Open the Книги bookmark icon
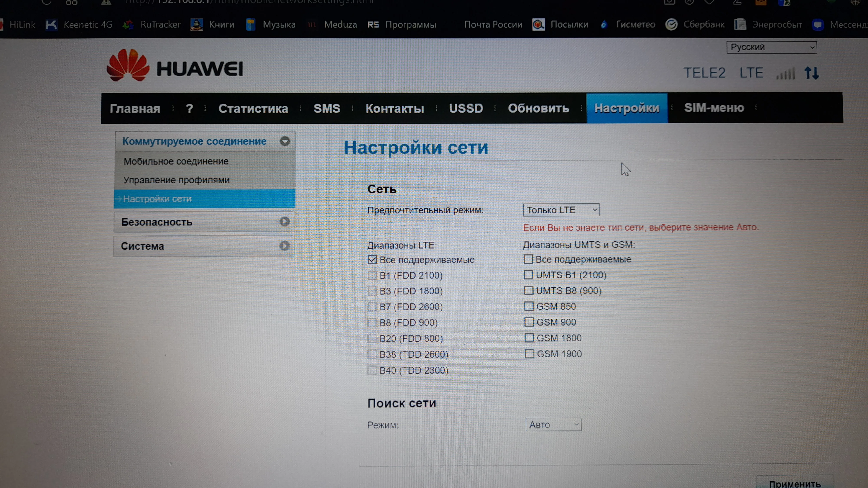 (197, 25)
